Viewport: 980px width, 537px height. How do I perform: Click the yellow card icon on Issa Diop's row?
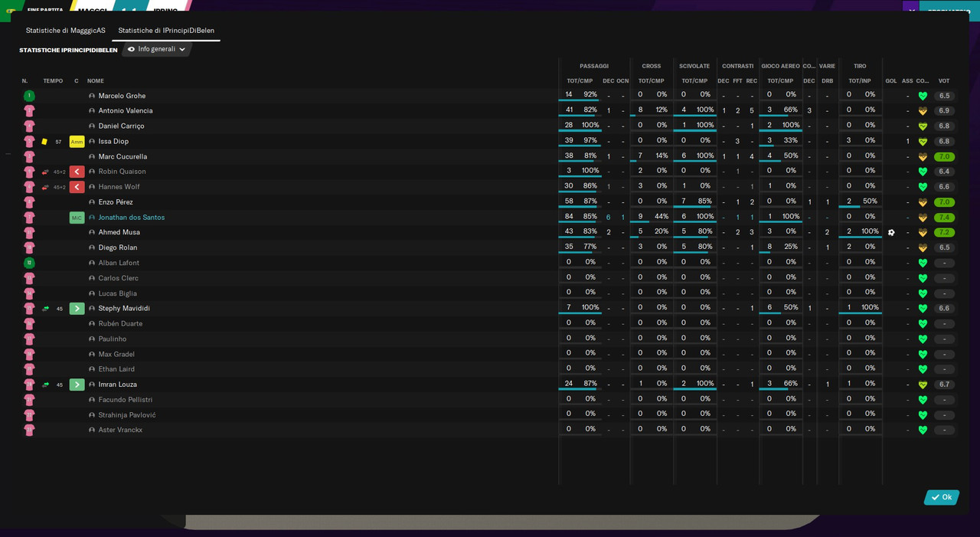pos(44,142)
